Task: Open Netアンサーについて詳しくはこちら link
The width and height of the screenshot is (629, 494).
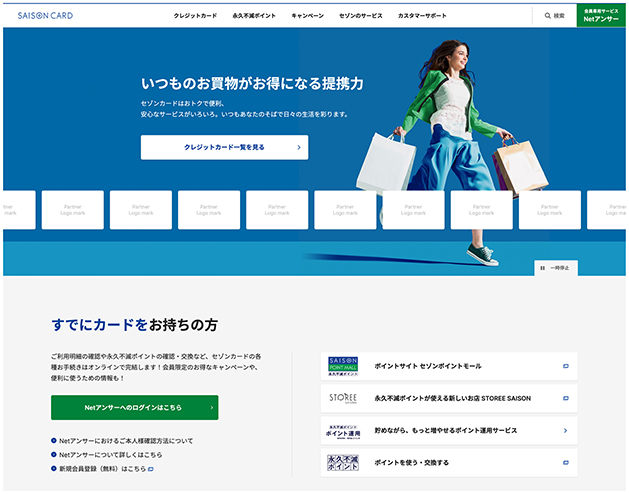Action: 111,455
